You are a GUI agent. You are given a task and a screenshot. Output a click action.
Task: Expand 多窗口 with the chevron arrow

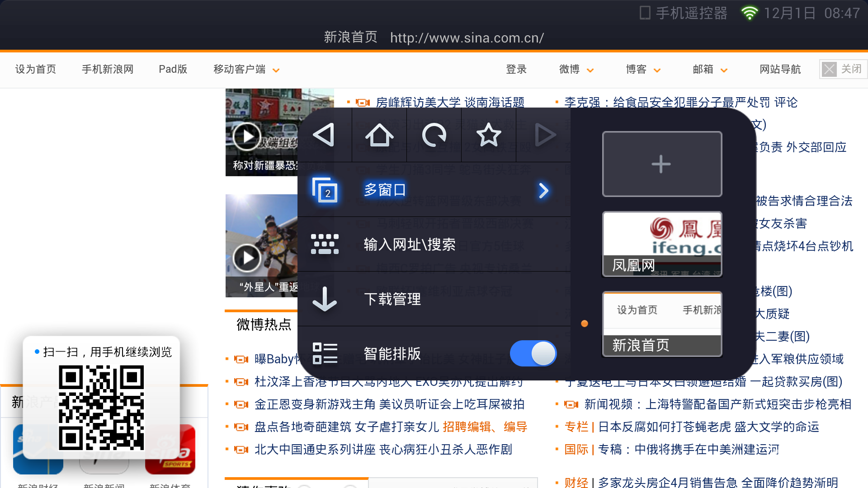[543, 190]
